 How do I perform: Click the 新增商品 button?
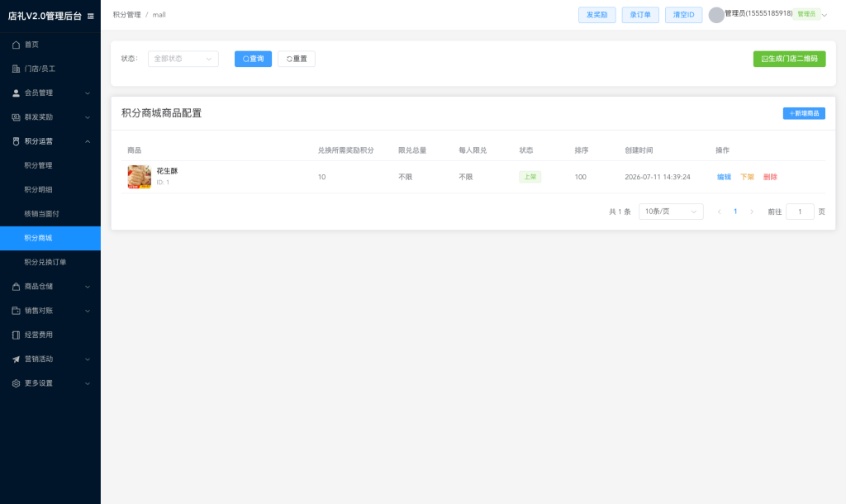[x=804, y=113]
